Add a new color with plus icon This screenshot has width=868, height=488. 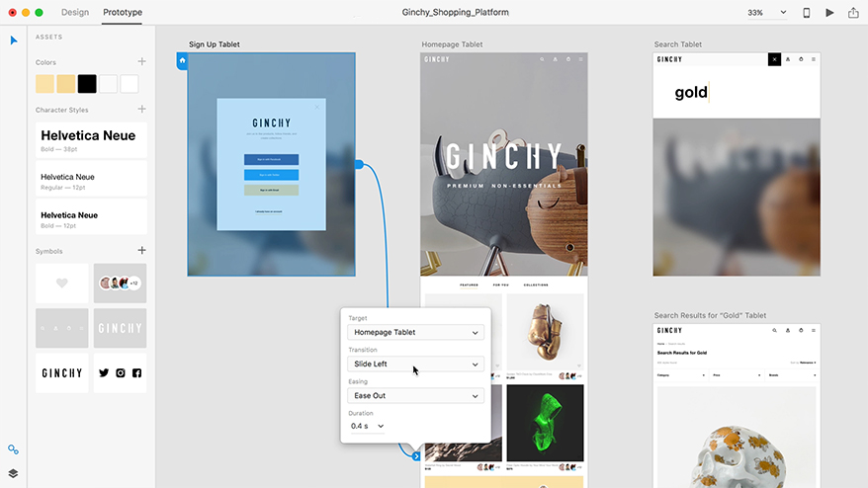pos(141,62)
